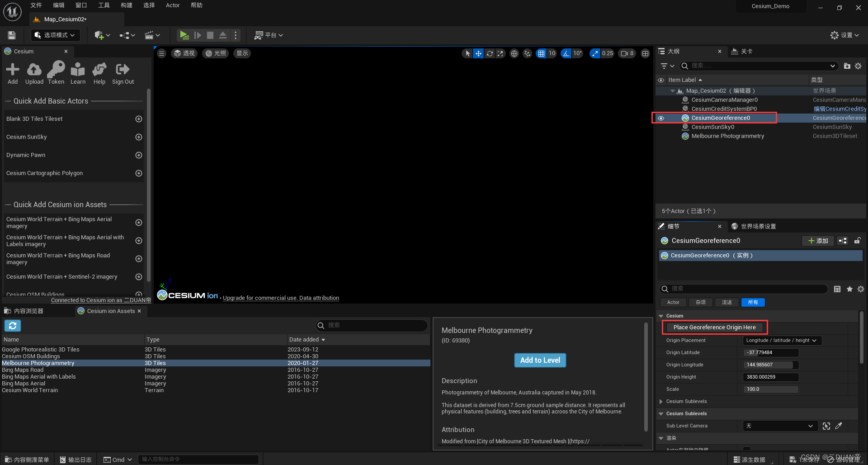This screenshot has height=465, width=868.
Task: Toggle rotation snapping on or off
Action: (x=566, y=53)
